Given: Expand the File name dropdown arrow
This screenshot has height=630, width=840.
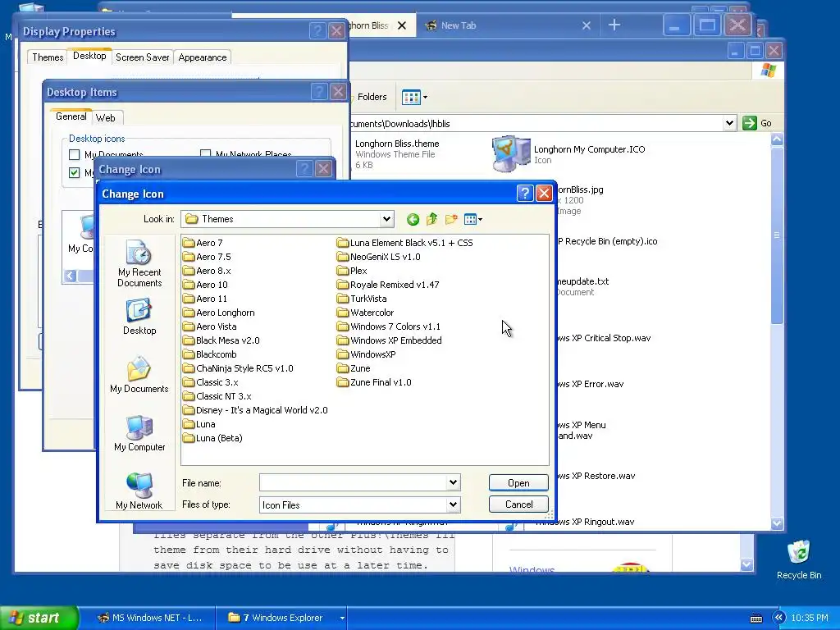Looking at the screenshot, I should [453, 482].
